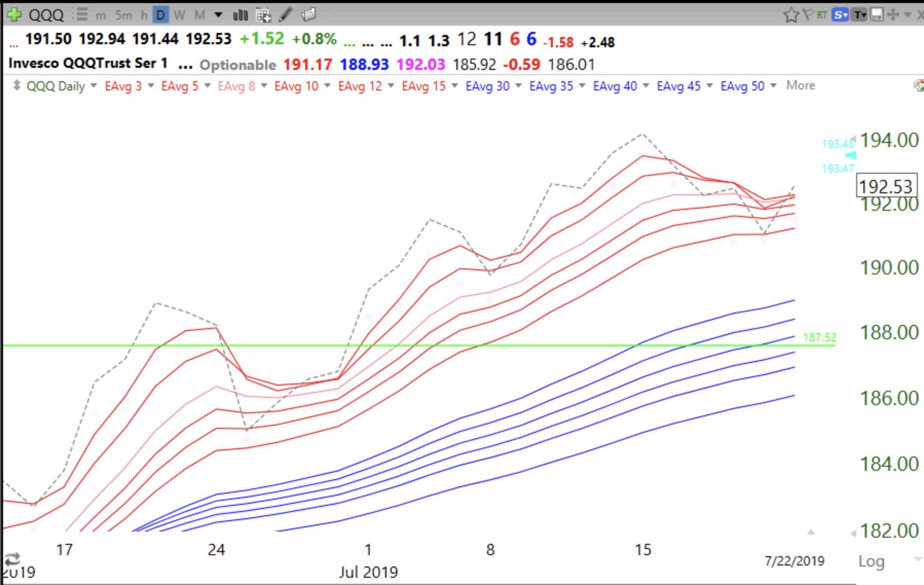The height and width of the screenshot is (585, 924).
Task: Click the magenta 192.03 value
Action: 420,64
